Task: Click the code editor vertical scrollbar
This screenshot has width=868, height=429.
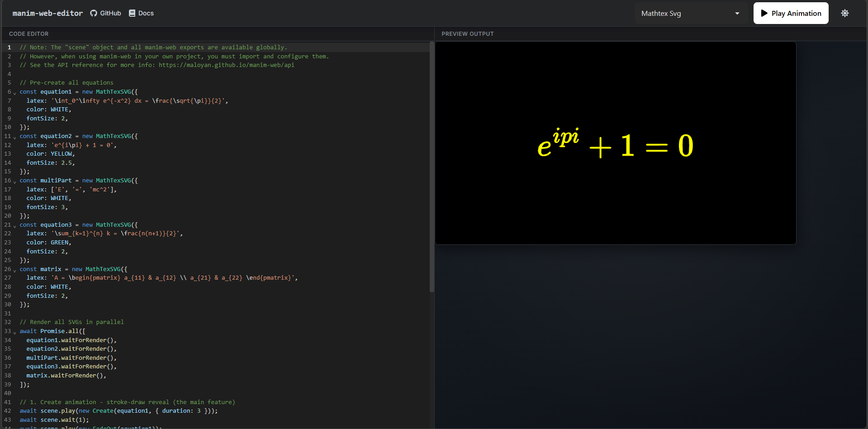Action: pos(432,167)
